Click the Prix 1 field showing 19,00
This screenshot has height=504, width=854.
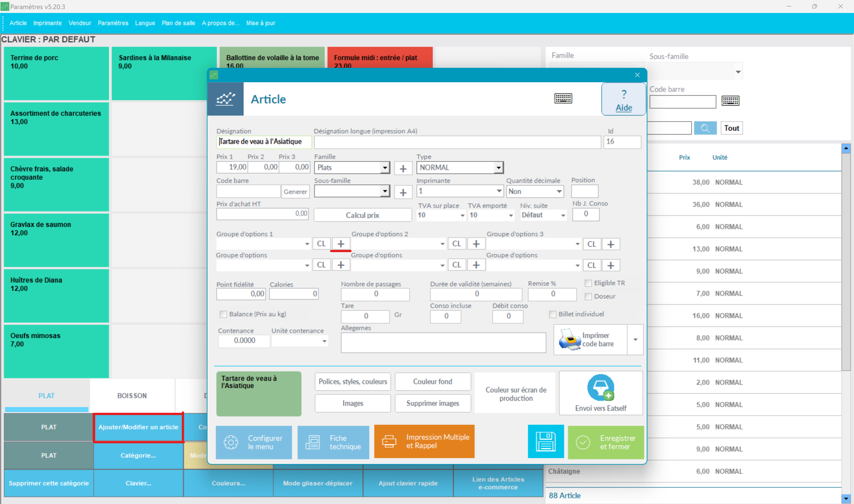click(232, 167)
